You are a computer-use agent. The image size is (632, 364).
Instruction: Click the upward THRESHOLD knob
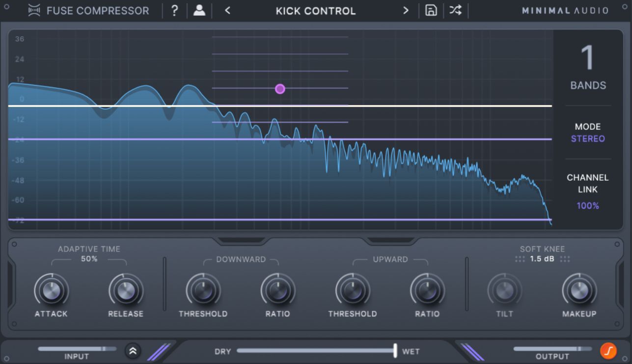click(x=353, y=291)
